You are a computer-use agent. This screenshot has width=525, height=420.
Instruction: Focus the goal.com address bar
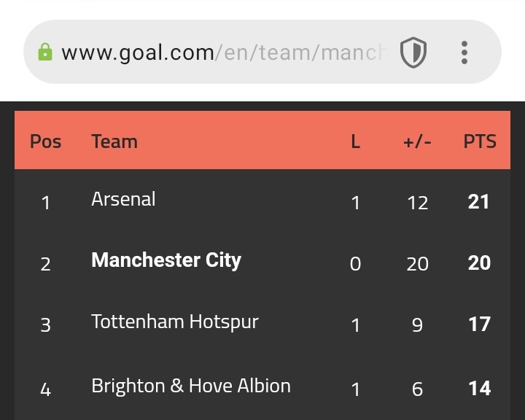click(224, 52)
